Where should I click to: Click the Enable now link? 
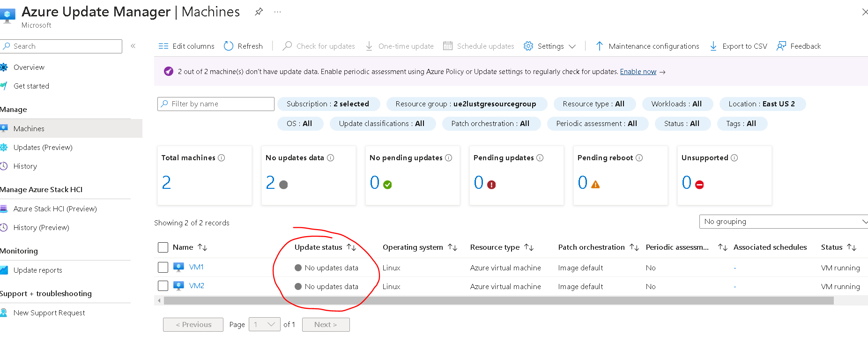(638, 72)
